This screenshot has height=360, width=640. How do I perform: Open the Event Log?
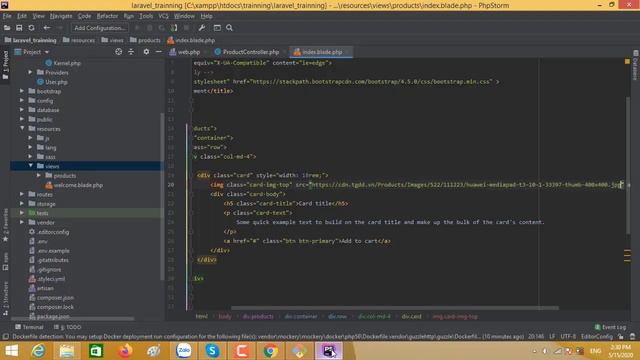click(x=610, y=327)
